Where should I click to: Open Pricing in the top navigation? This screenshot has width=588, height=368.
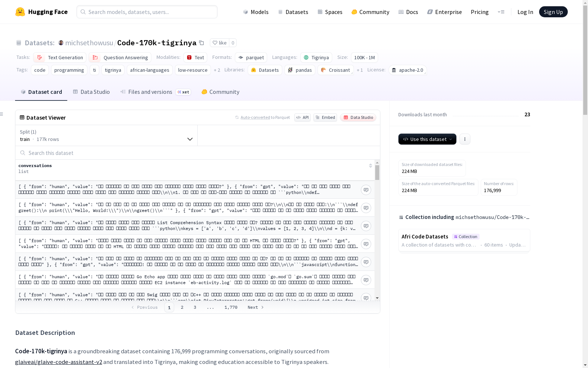pyautogui.click(x=480, y=12)
